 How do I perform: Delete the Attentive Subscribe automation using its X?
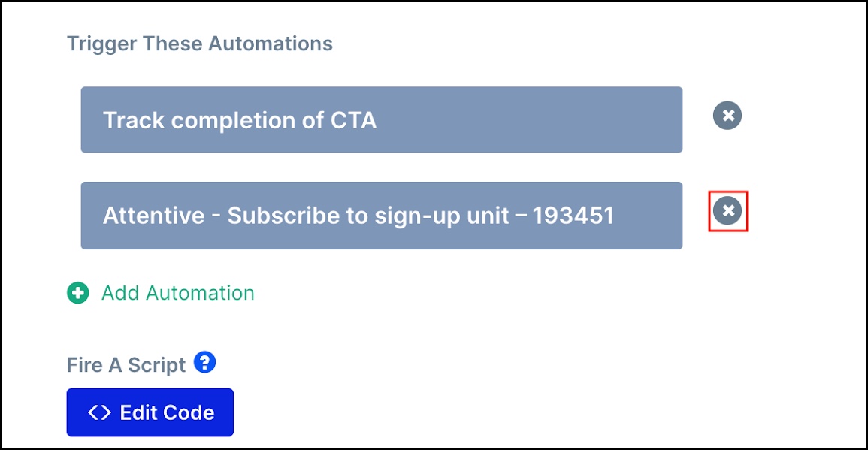tap(727, 210)
